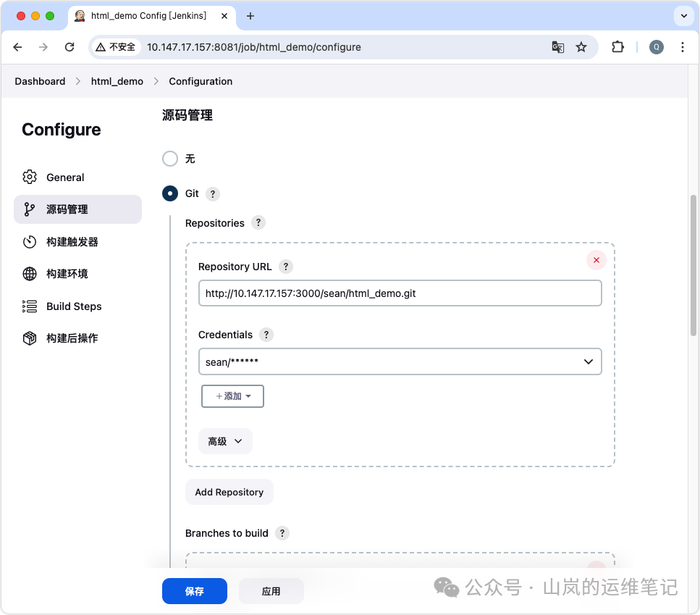The width and height of the screenshot is (700, 615).
Task: Open the General settings via gear icon
Action: tap(30, 177)
